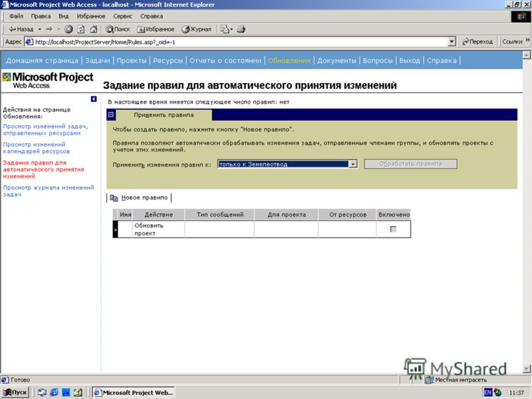
Task: Stop page loading with the Stop icon
Action: click(x=68, y=29)
